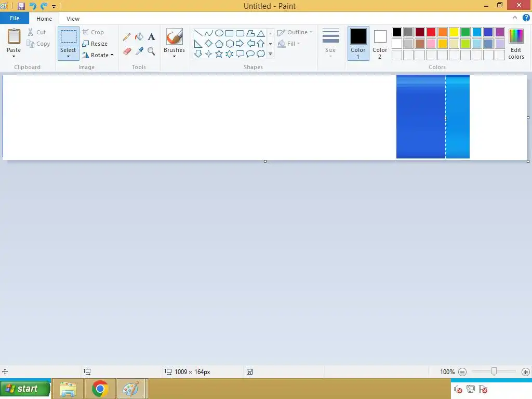Collapse the ribbon with chevron
This screenshot has width=532, height=399.
pyautogui.click(x=515, y=18)
